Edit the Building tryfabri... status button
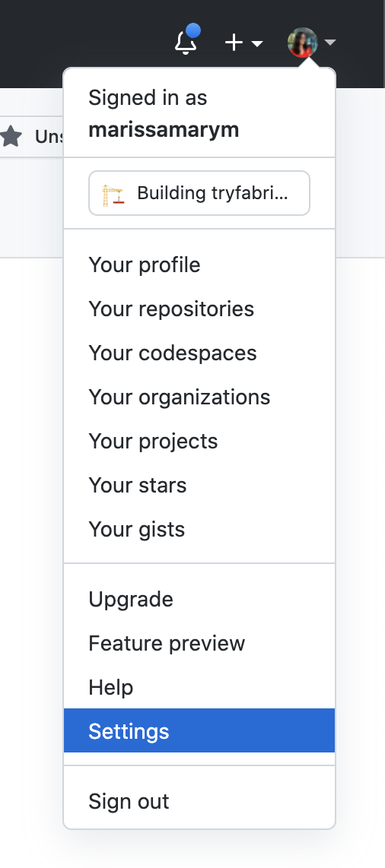 [199, 192]
